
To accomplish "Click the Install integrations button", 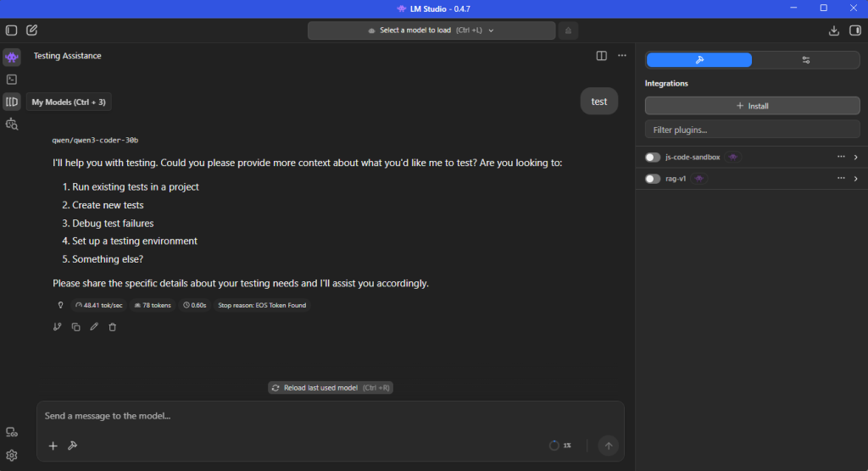I will 752,106.
